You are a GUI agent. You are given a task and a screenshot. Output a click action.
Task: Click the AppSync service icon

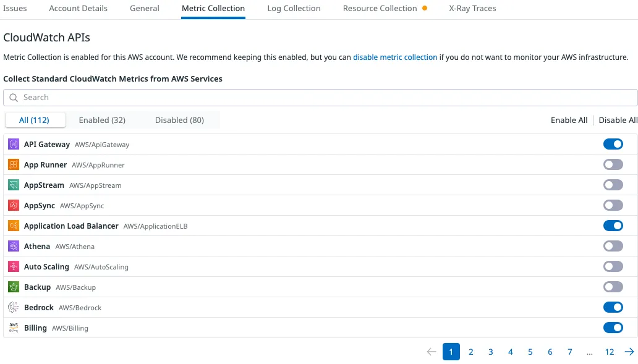(14, 205)
